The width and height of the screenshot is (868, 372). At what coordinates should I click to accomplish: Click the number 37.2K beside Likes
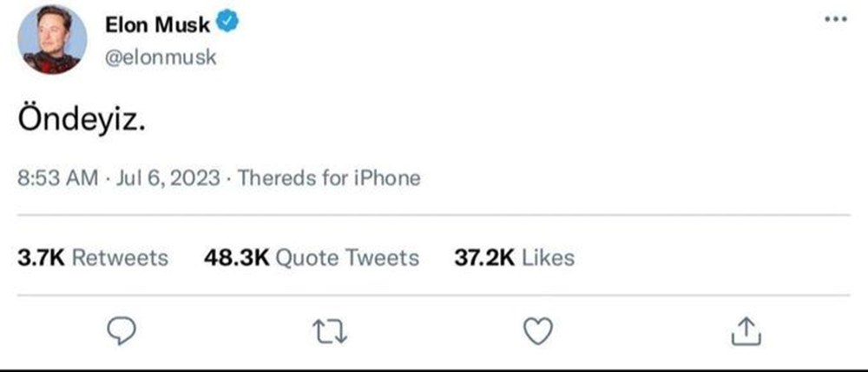click(484, 258)
